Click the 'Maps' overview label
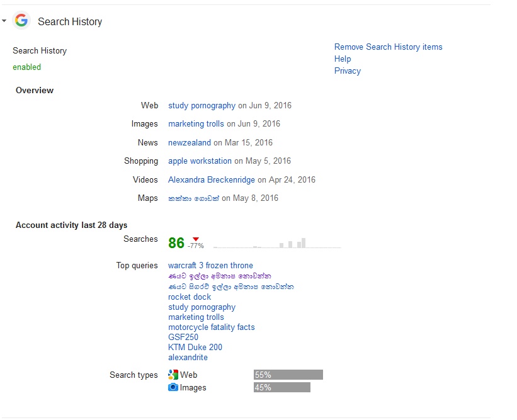Screen dimensions: 517x420 (148, 198)
